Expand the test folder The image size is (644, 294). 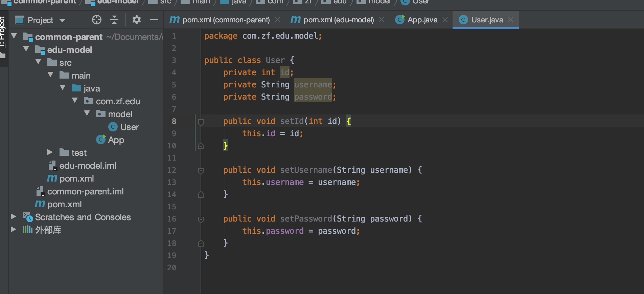(50, 152)
